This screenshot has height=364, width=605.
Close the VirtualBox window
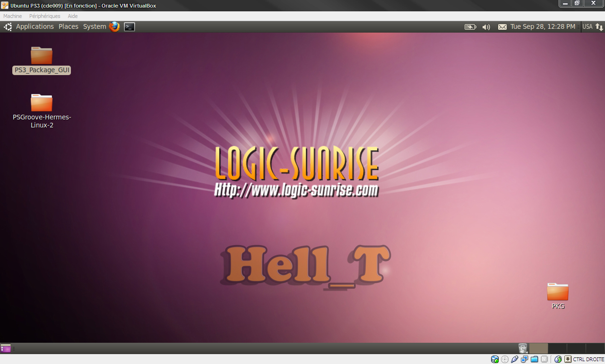(594, 3)
